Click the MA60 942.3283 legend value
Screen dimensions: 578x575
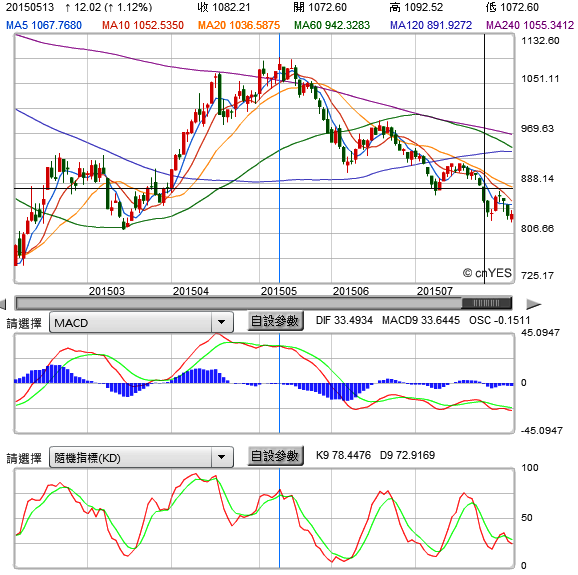(x=332, y=25)
